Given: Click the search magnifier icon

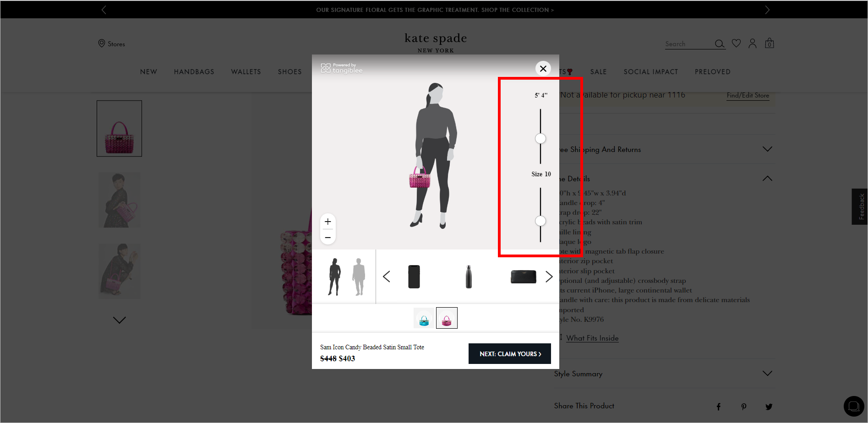Looking at the screenshot, I should (719, 43).
